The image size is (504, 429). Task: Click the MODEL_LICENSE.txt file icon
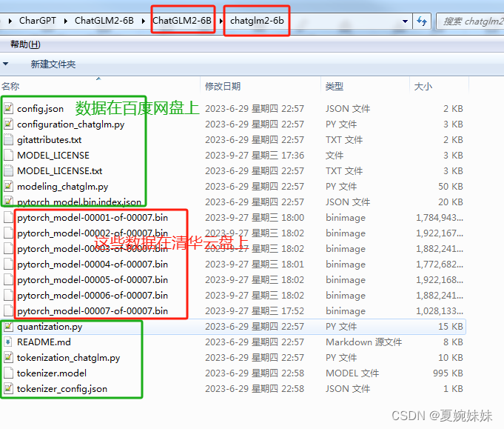pyautogui.click(x=8, y=170)
